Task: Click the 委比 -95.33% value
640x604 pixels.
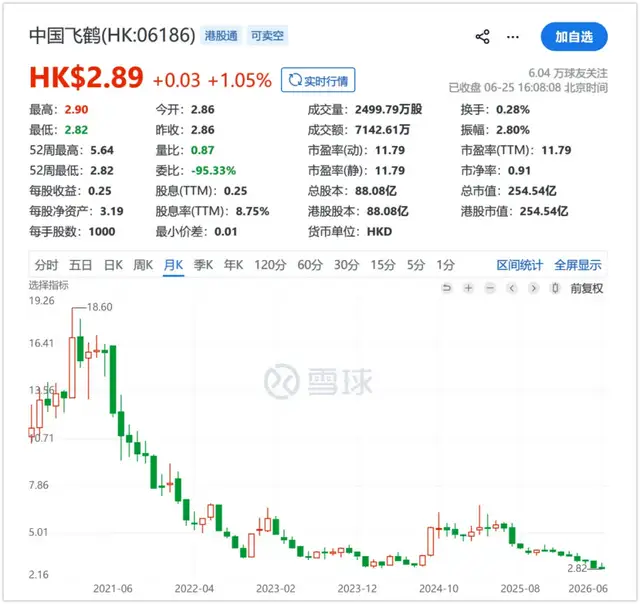Action: [213, 171]
